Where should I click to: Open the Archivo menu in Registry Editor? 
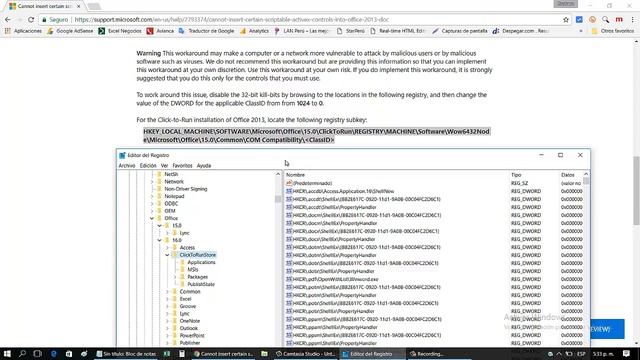127,166
